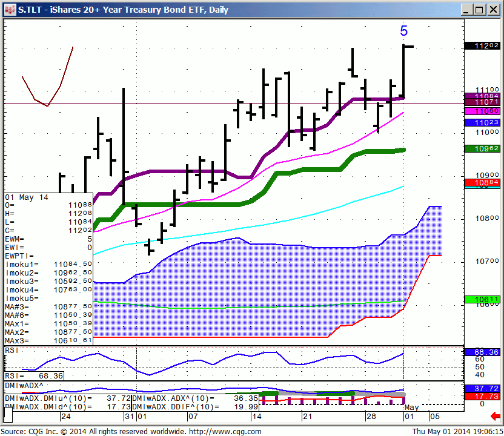Open the http://www.cqg.com source link
The height and width of the screenshot is (436, 504).
pos(225,432)
